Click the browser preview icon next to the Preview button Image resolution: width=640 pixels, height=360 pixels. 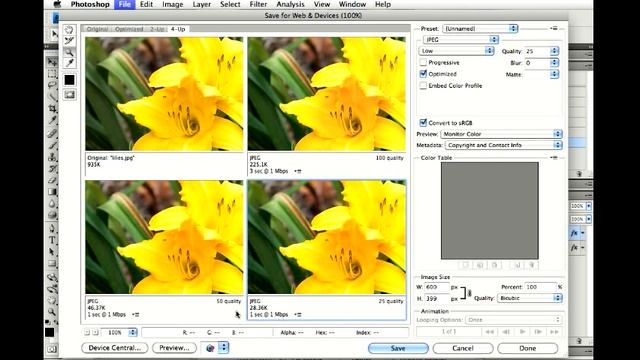click(210, 348)
